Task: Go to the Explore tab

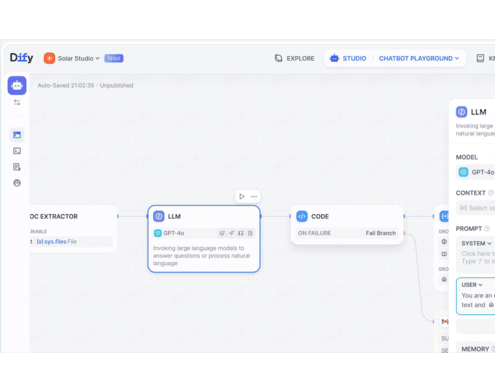Action: coord(294,58)
